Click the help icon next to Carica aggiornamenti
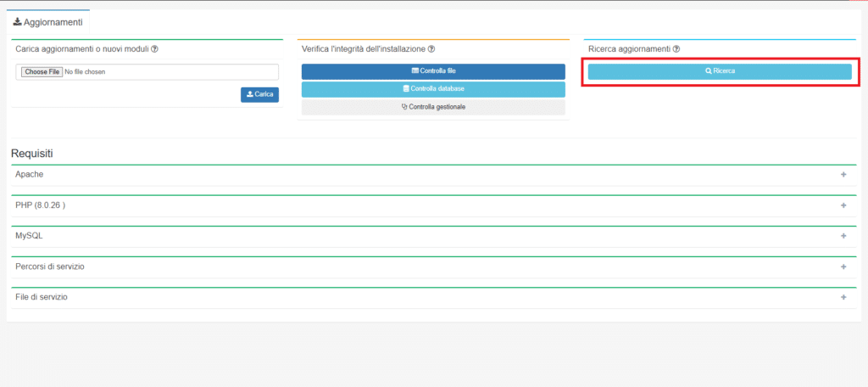The image size is (868, 387). click(154, 49)
